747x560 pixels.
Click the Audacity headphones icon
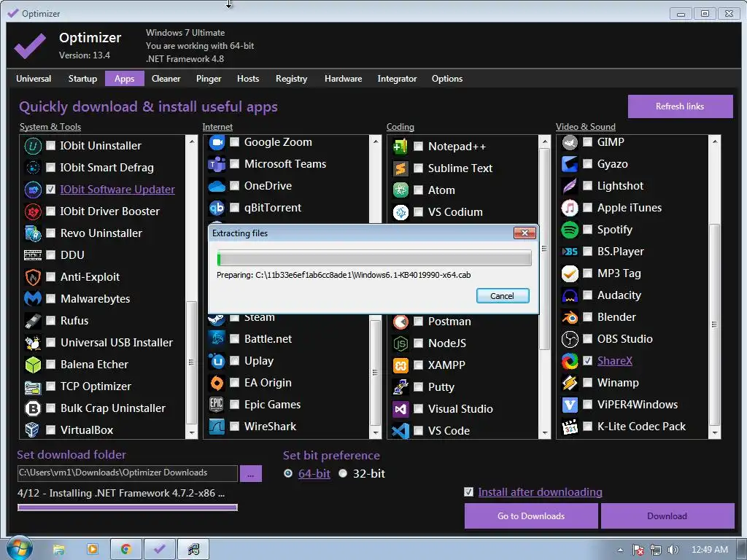pyautogui.click(x=570, y=295)
